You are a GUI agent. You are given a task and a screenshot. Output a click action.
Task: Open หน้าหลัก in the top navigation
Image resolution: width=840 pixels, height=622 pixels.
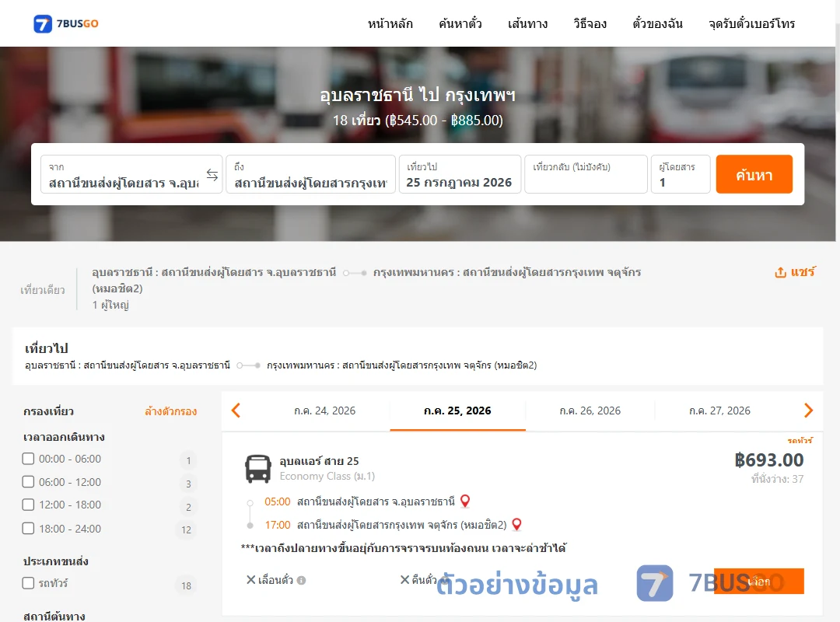[x=390, y=23]
